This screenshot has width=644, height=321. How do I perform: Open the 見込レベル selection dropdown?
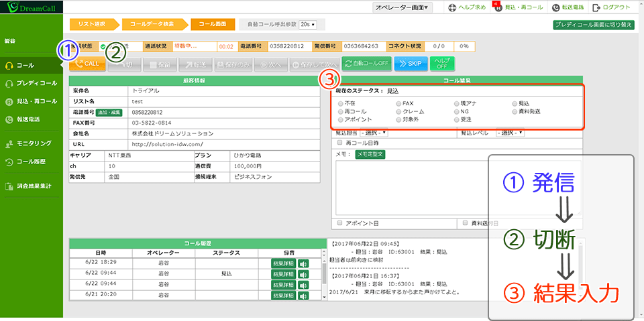click(x=510, y=133)
